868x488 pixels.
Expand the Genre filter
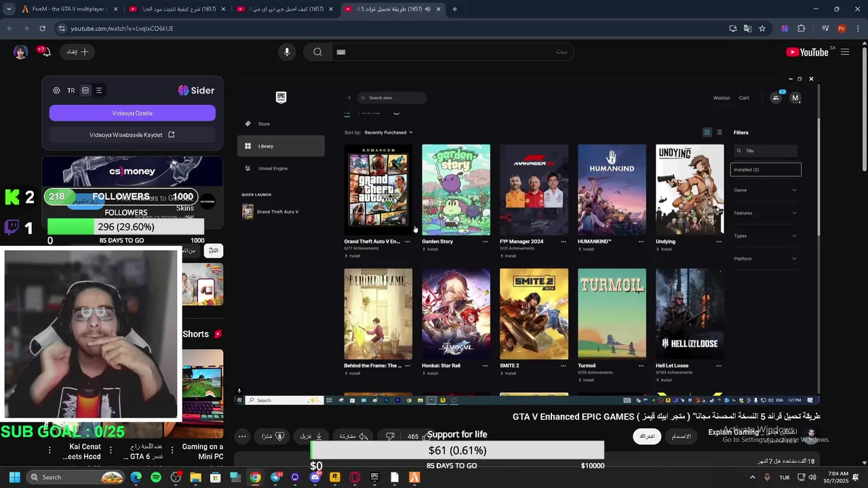pyautogui.click(x=766, y=190)
